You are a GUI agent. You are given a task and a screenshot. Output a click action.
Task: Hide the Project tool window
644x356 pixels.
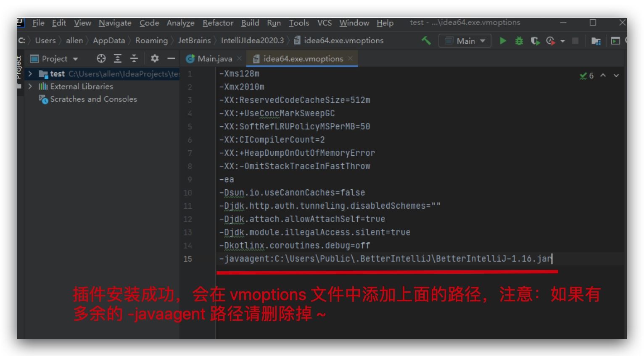click(x=171, y=58)
